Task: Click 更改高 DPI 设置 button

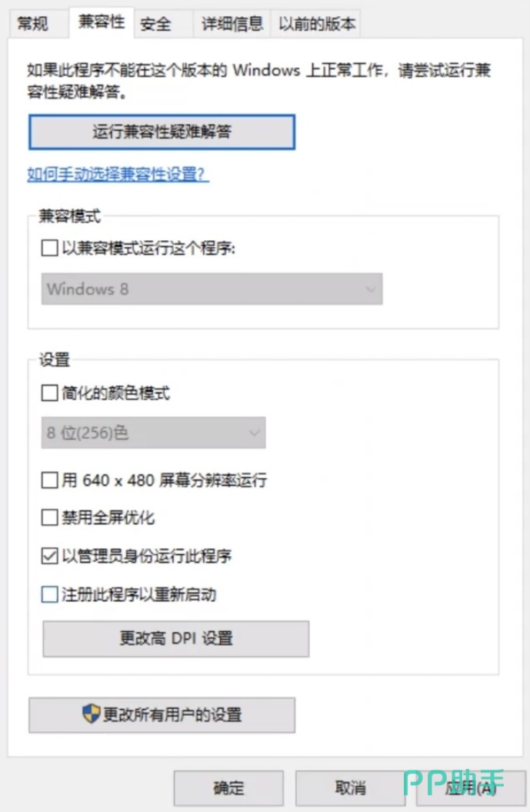Action: coord(175,638)
